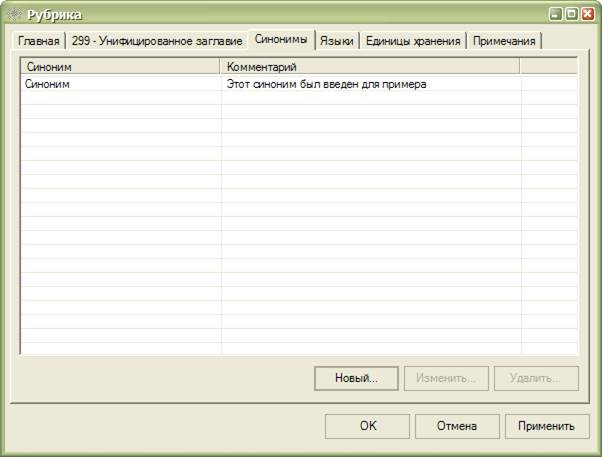Screen dimensions: 602x457
Task: Maximize the Рубрика dialog window
Action: click(x=572, y=14)
